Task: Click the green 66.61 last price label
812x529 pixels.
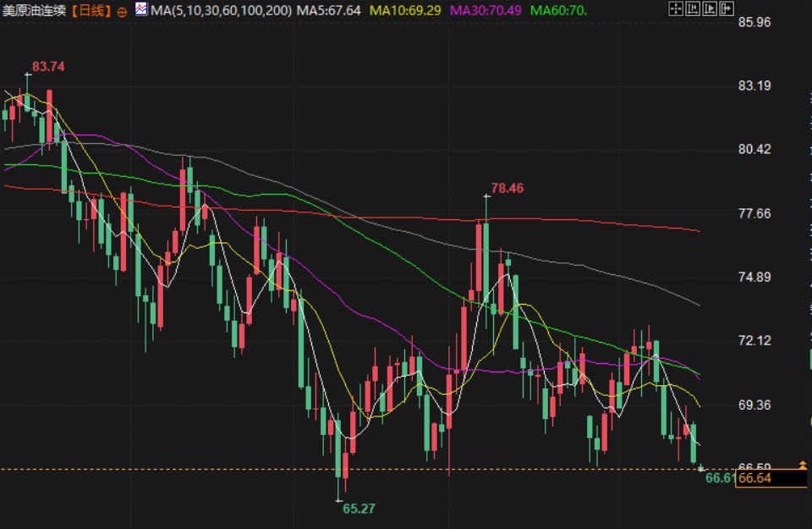Action: pos(720,478)
